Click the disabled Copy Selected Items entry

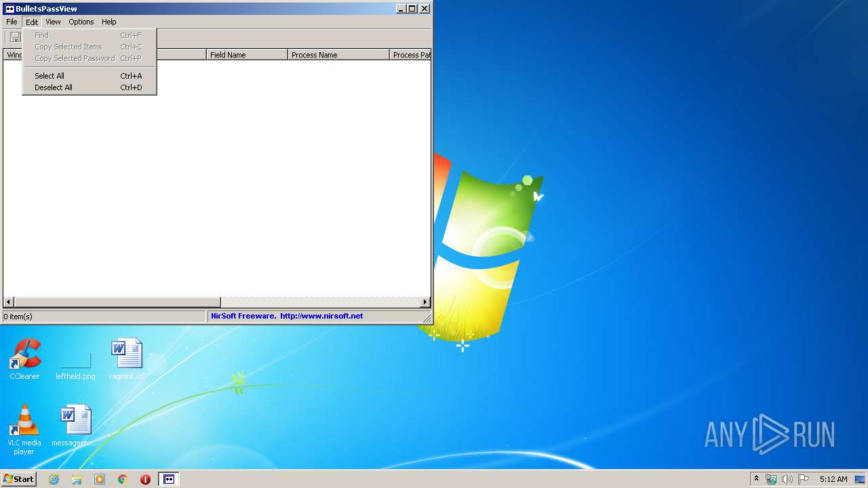click(89, 47)
